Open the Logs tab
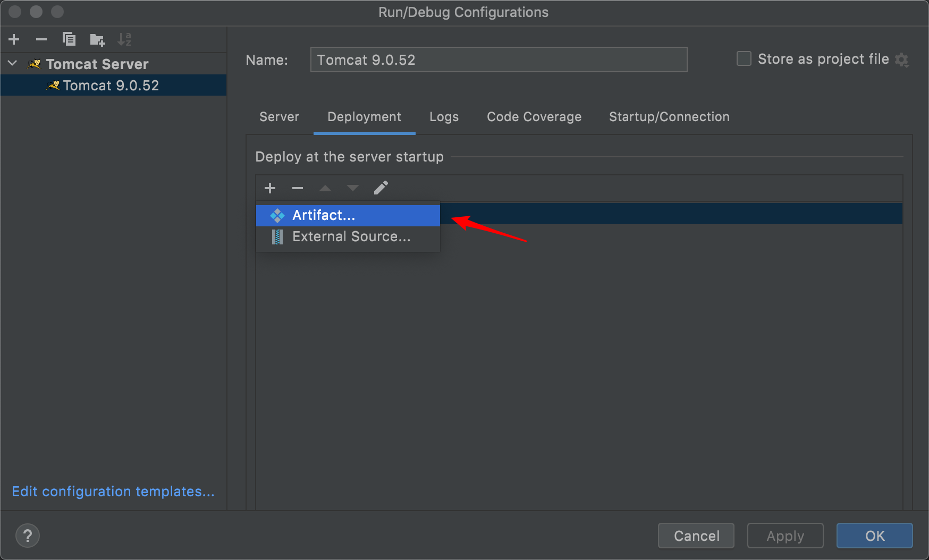Screen dimensions: 929x560 444,117
